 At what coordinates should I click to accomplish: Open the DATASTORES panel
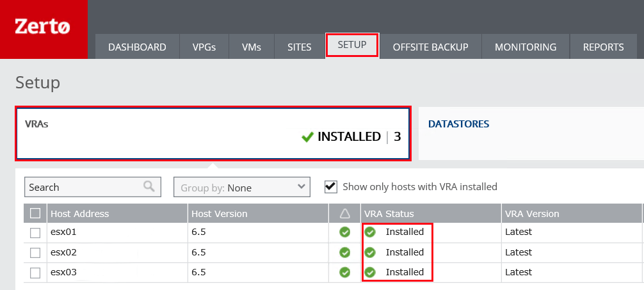(x=531, y=134)
